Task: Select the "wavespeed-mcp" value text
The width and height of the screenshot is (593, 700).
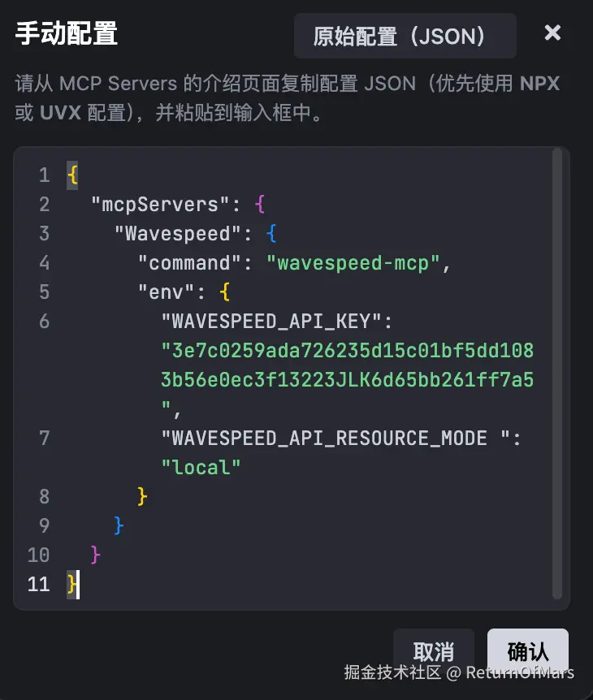Action: (353, 263)
